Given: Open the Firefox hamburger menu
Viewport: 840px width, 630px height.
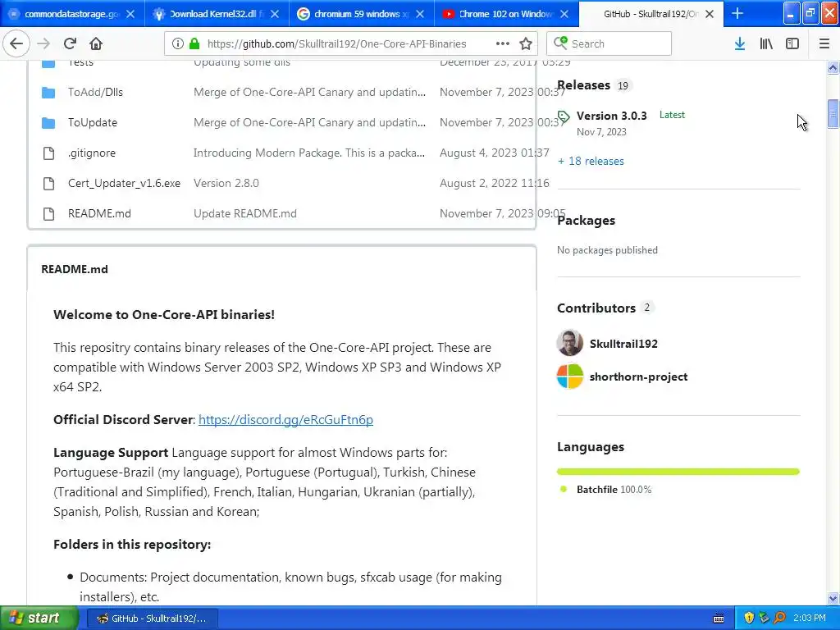Looking at the screenshot, I should click(824, 43).
